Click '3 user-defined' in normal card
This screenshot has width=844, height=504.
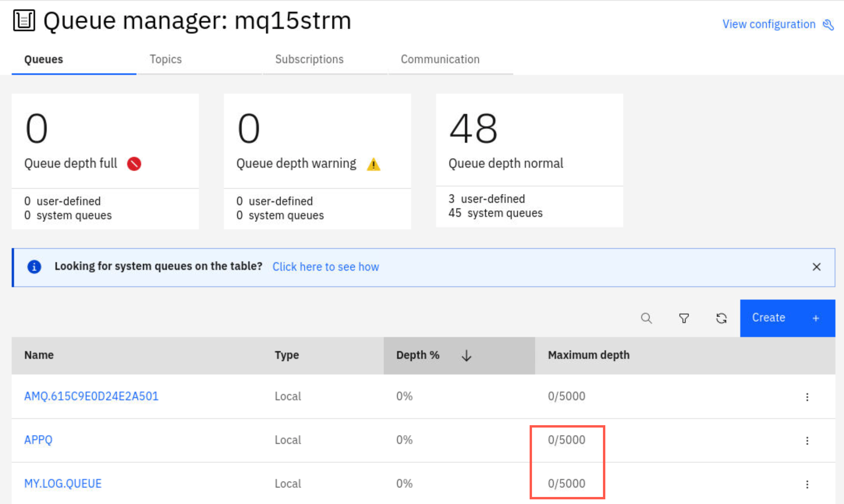pyautogui.click(x=487, y=199)
